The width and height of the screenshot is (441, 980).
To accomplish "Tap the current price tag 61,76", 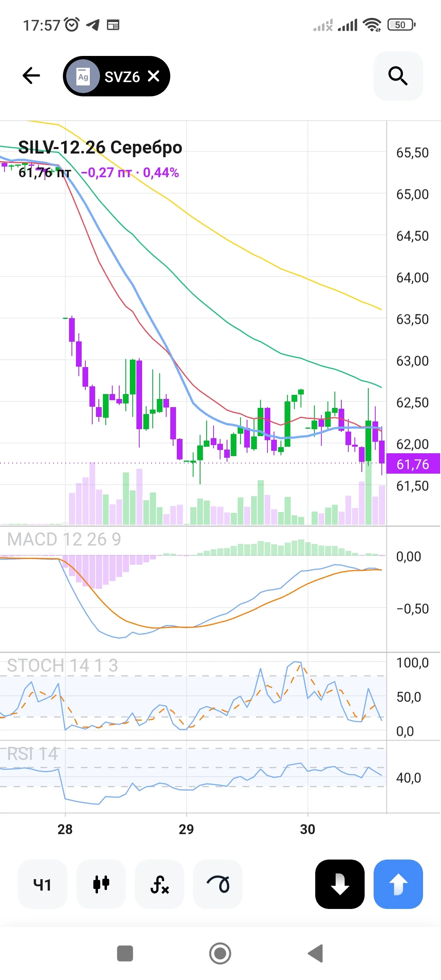I will click(x=413, y=464).
